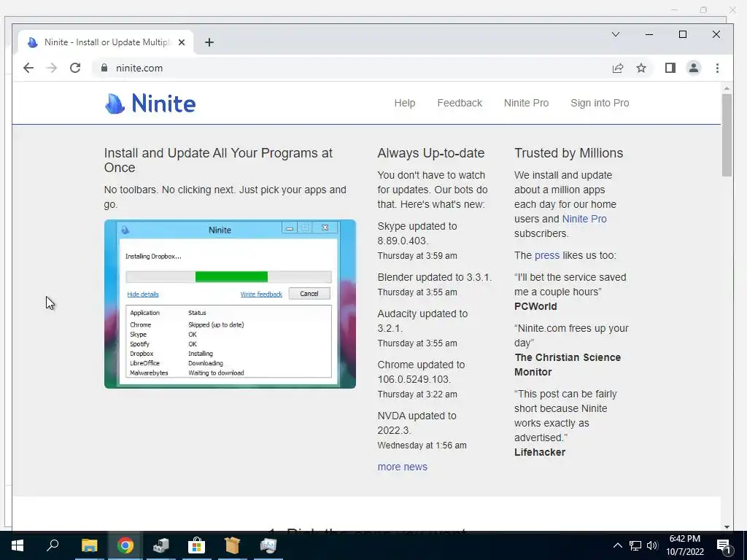Minimize the Chrome window
This screenshot has width=747, height=560.
point(649,34)
